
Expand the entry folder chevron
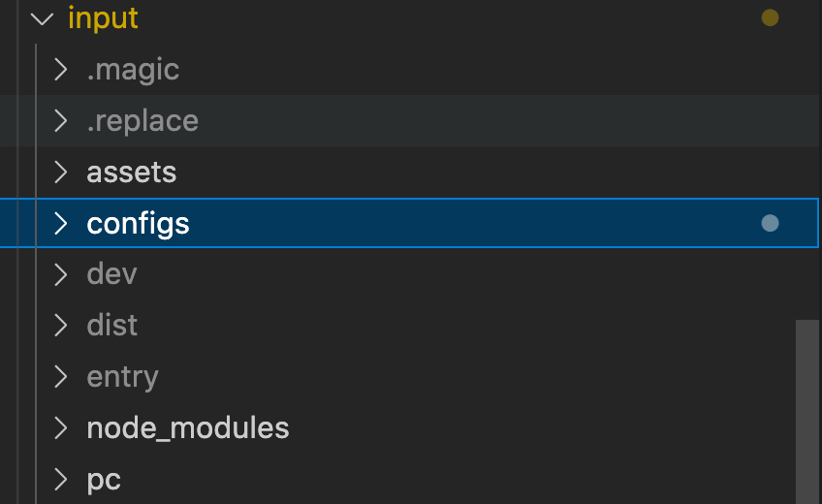(x=61, y=376)
